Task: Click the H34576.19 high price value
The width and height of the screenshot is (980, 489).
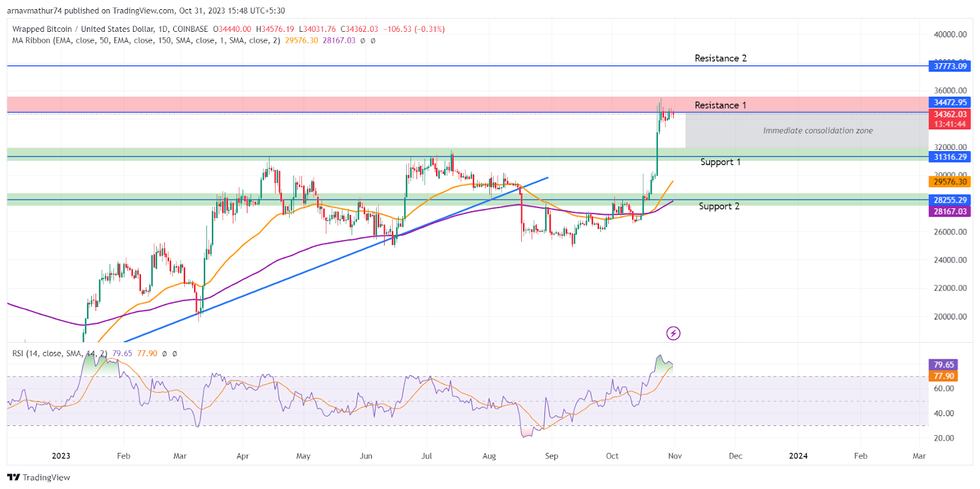Action: tap(275, 29)
